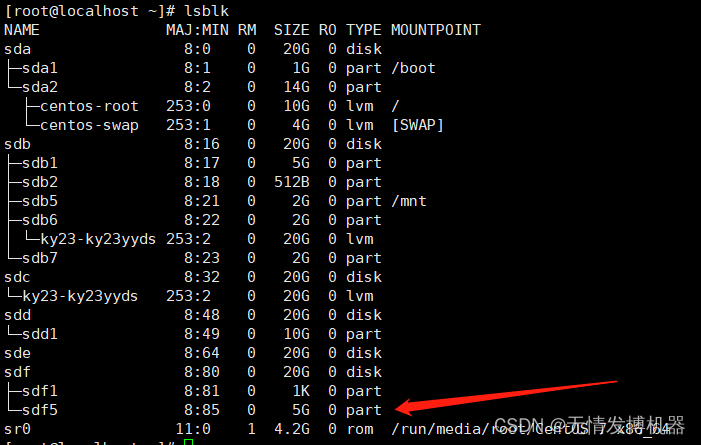Select the sdd1 partition name

[x=40, y=334]
